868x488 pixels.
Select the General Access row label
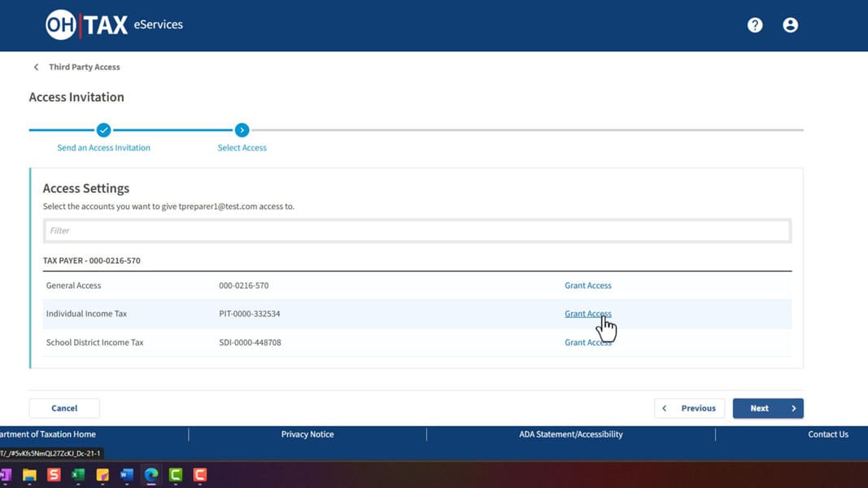click(74, 285)
